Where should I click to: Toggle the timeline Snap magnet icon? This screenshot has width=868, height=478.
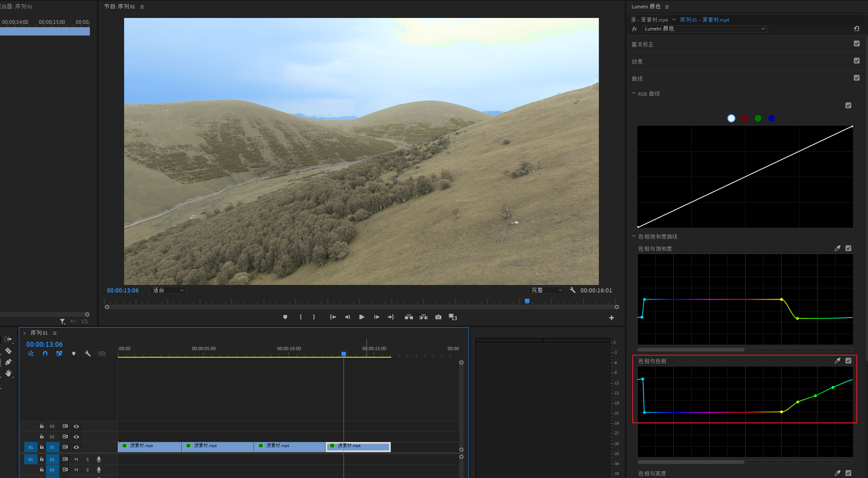pos(45,353)
